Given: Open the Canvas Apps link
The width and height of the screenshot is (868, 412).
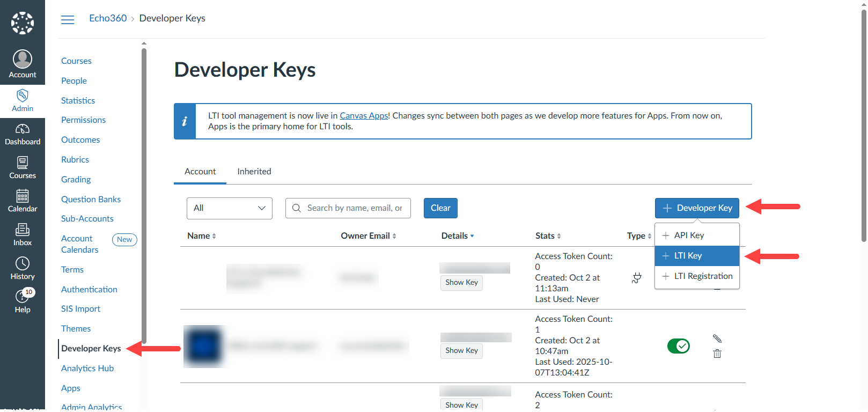Looking at the screenshot, I should pyautogui.click(x=364, y=116).
